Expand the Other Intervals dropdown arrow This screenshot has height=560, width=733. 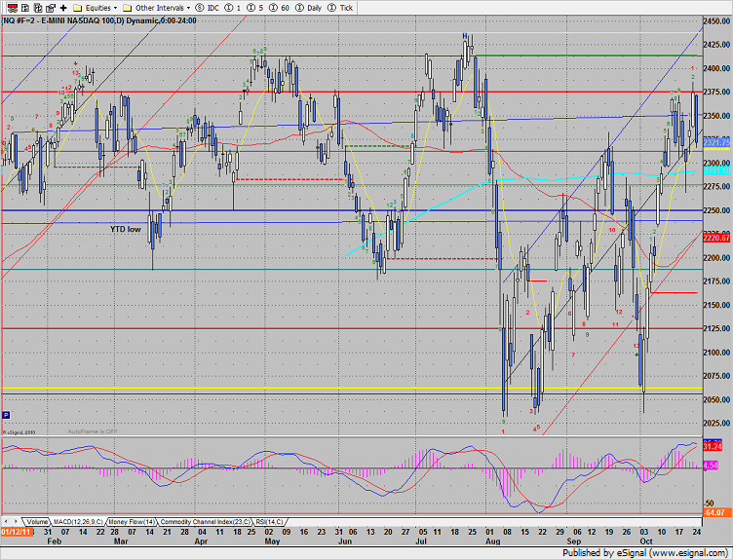188,8
